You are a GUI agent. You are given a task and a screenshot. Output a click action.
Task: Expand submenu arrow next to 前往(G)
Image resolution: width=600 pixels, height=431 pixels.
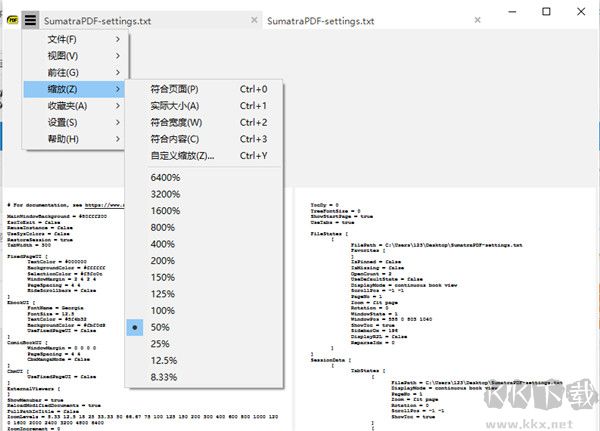tap(118, 73)
